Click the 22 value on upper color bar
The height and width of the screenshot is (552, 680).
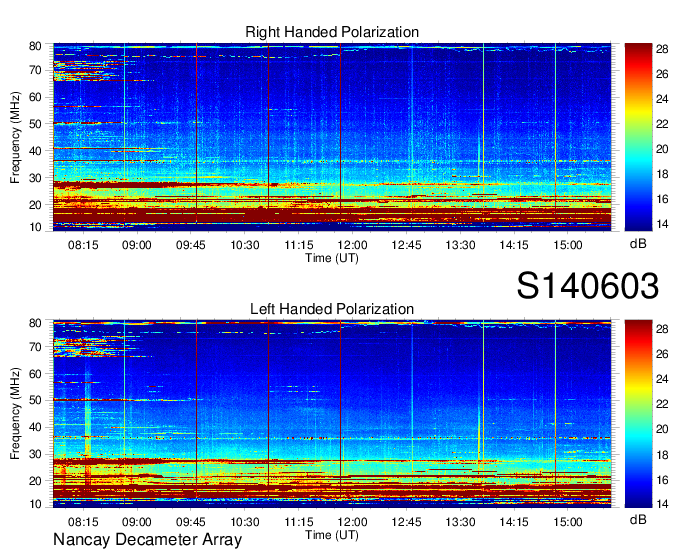(x=662, y=124)
